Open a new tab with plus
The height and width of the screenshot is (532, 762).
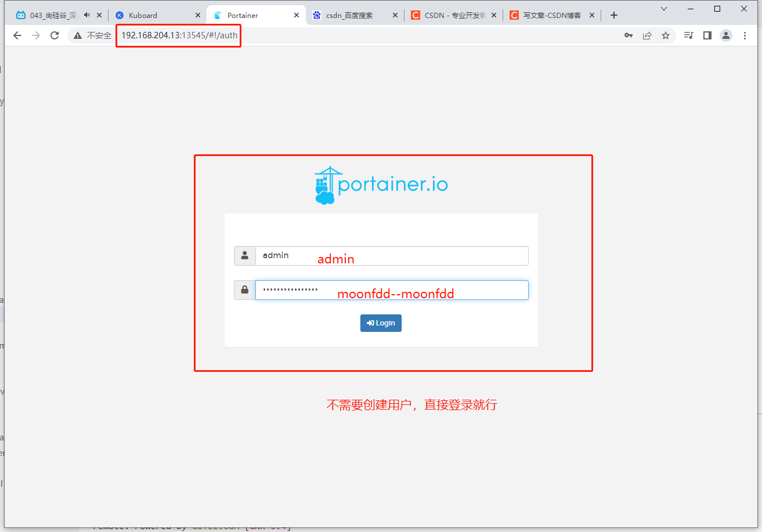pyautogui.click(x=614, y=15)
